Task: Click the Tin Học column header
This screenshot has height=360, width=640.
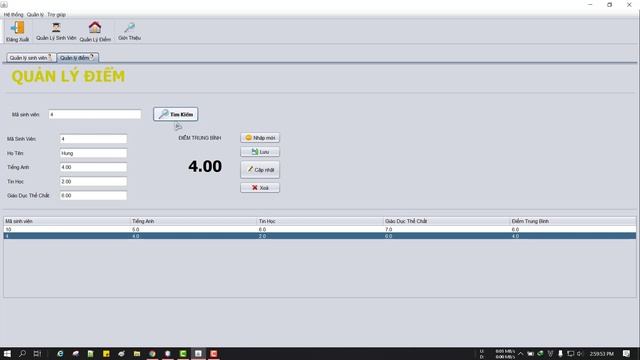Action: pyautogui.click(x=320, y=221)
